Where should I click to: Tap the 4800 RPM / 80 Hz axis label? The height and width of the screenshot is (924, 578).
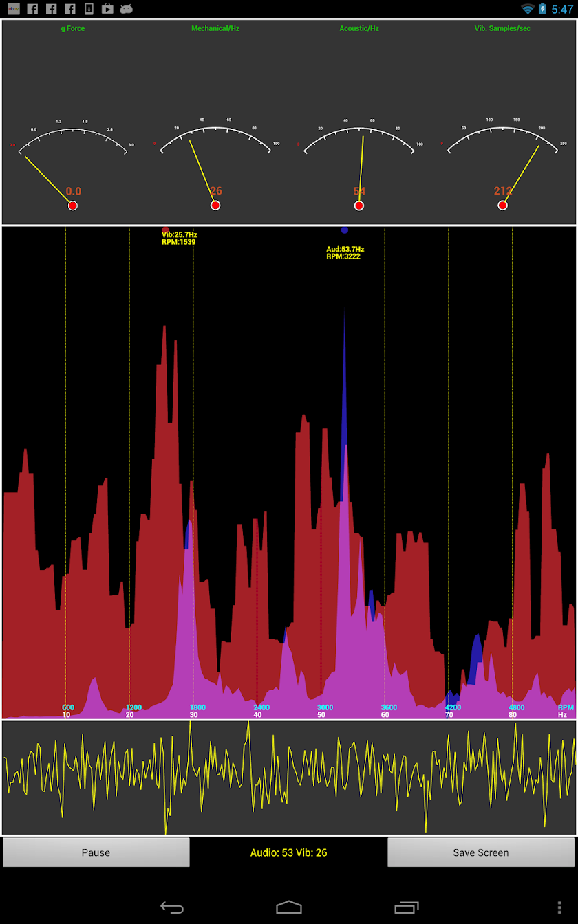coord(516,711)
